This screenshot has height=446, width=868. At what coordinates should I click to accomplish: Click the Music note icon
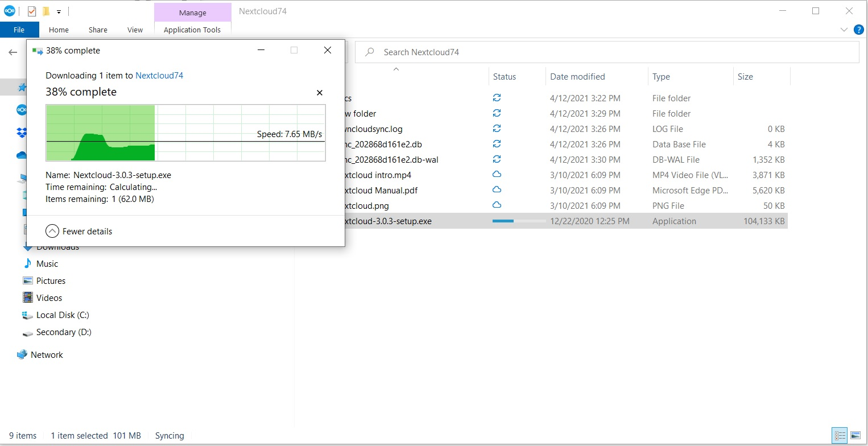tap(27, 263)
